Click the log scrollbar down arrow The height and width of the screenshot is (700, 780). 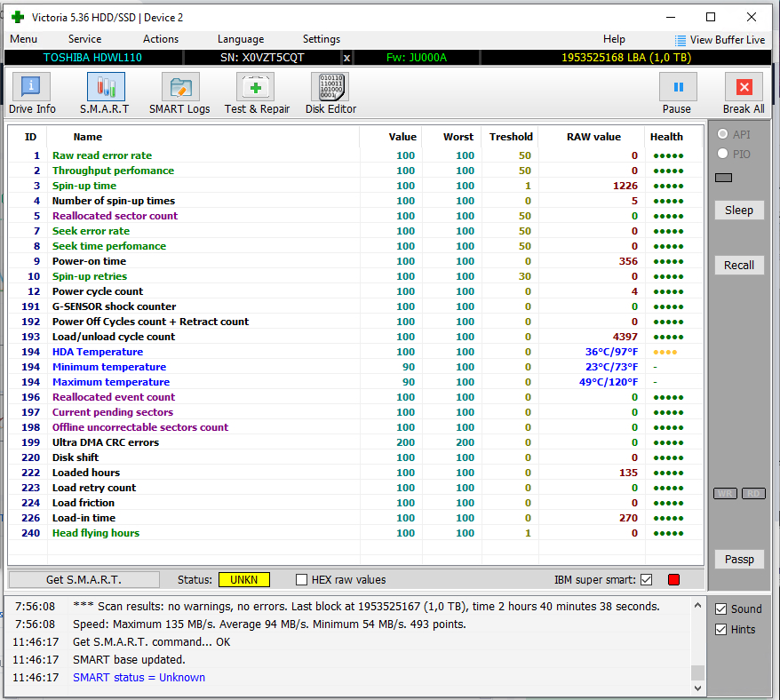click(x=697, y=688)
